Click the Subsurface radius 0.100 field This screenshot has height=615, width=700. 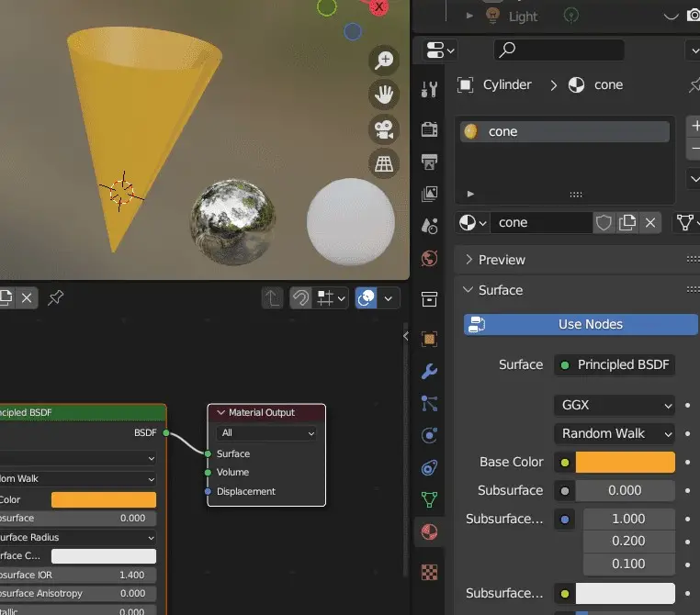[628, 564]
